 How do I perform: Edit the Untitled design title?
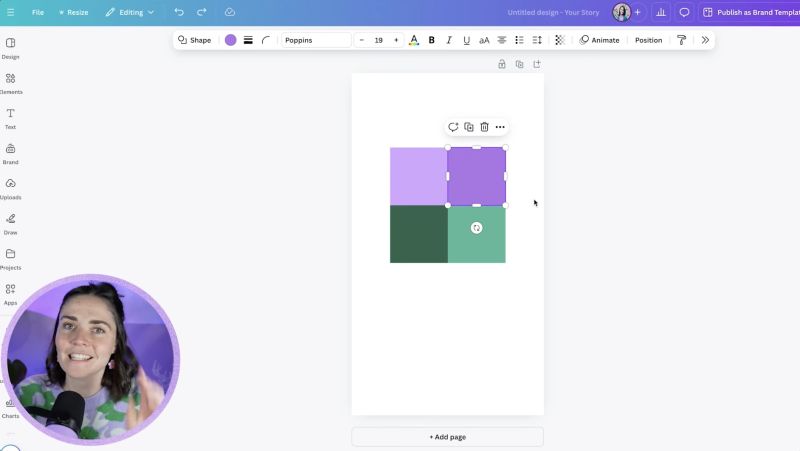click(x=553, y=12)
